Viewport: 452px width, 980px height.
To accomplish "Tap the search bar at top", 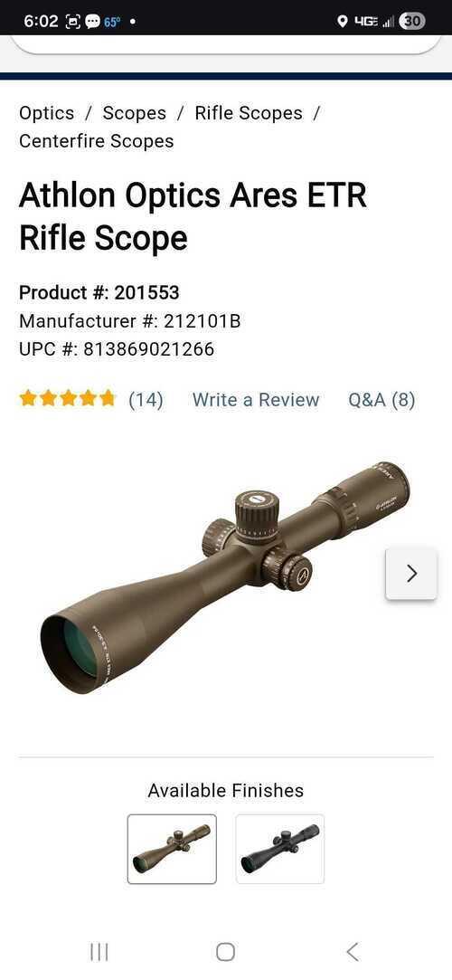I will tap(226, 43).
